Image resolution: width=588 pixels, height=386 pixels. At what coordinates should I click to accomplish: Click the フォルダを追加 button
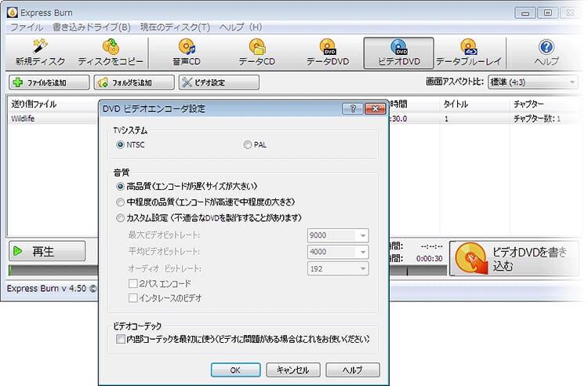pyautogui.click(x=134, y=82)
